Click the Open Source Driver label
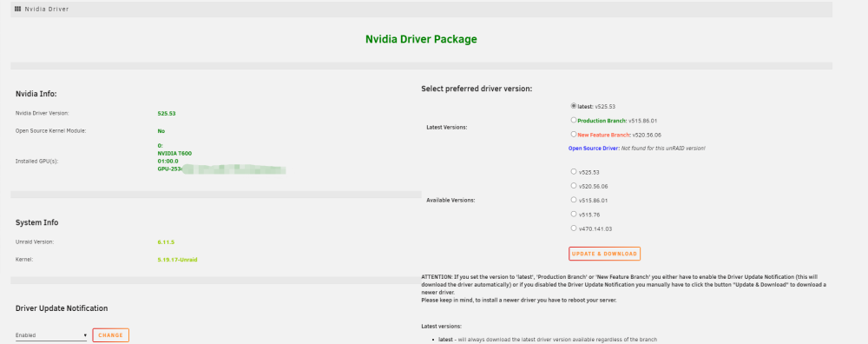The width and height of the screenshot is (868, 344). point(593,149)
